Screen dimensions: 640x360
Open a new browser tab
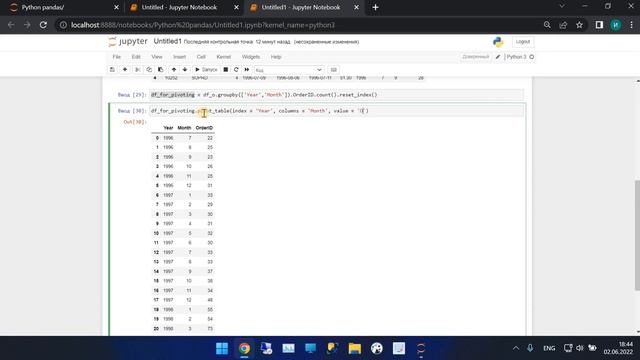tap(376, 7)
